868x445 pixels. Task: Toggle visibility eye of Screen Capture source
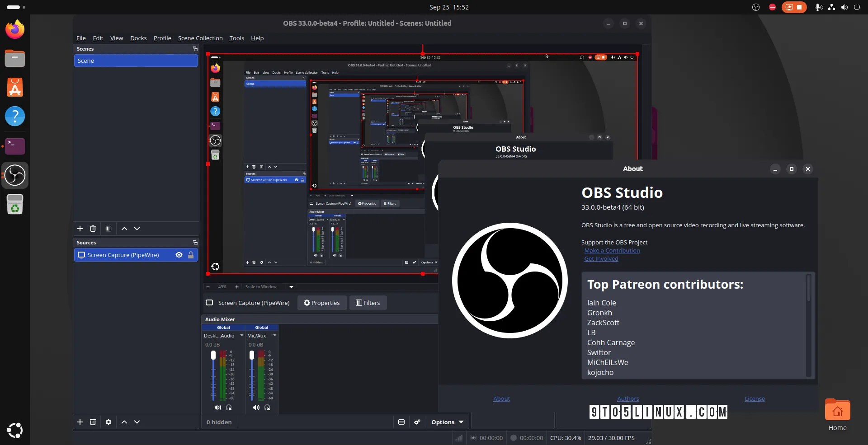click(179, 255)
